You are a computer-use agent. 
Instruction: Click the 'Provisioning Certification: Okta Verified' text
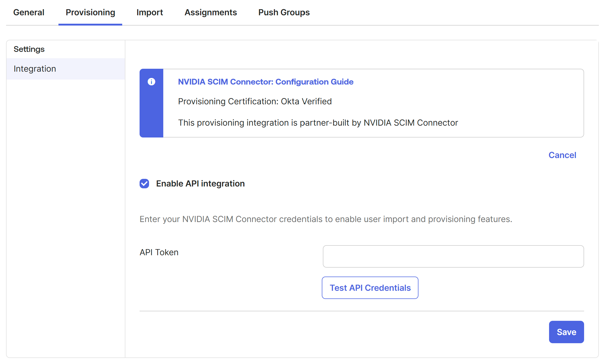coord(255,101)
